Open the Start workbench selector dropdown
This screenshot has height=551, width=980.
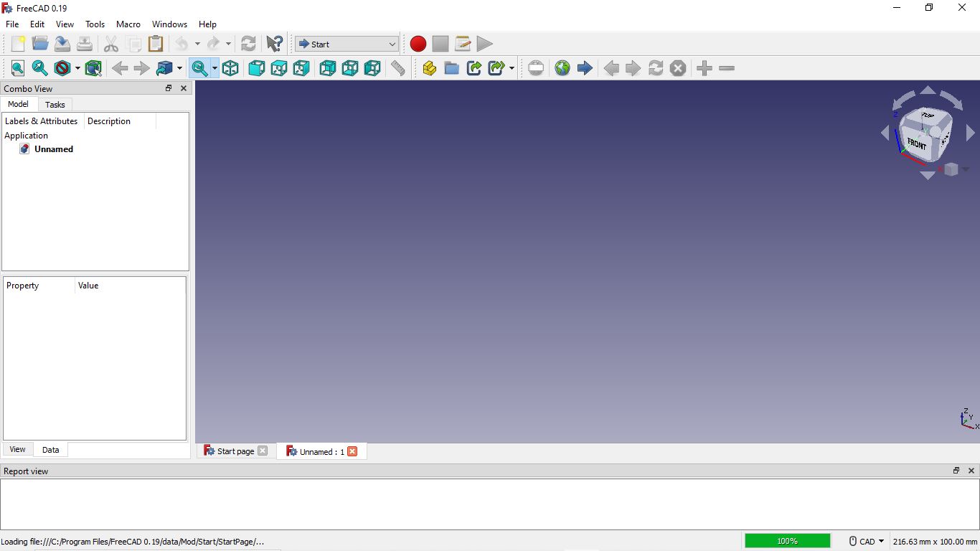click(x=347, y=44)
